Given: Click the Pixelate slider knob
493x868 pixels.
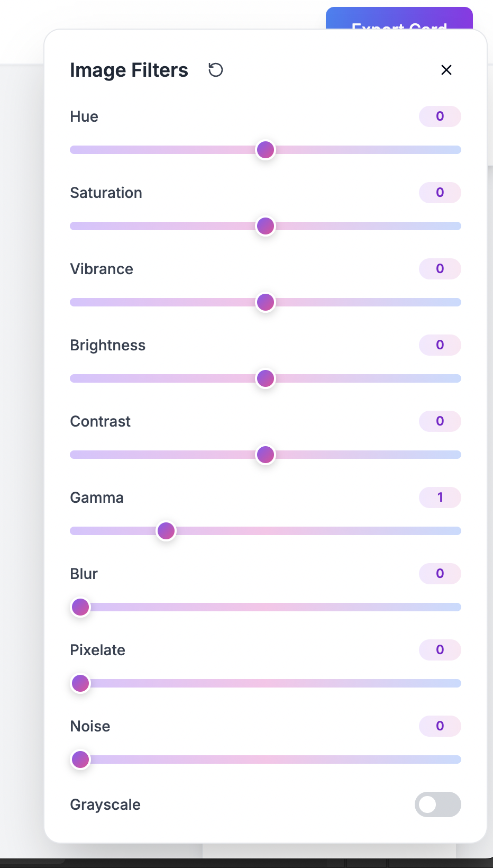Looking at the screenshot, I should click(x=80, y=683).
